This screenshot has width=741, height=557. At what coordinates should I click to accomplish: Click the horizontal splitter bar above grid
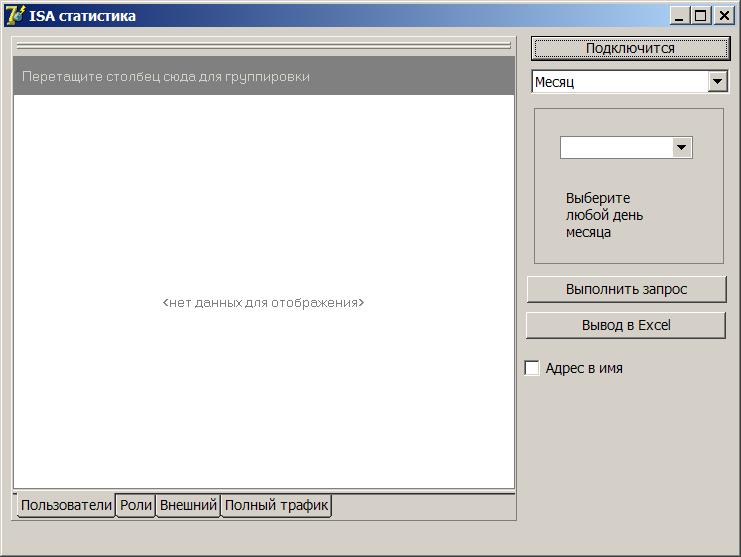(x=264, y=45)
